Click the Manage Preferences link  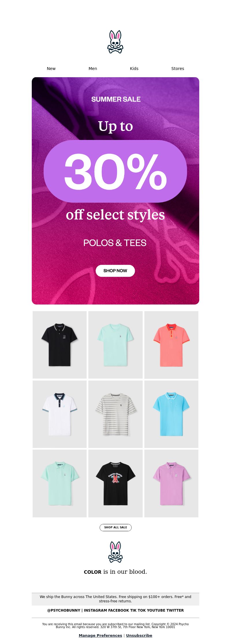100,635
